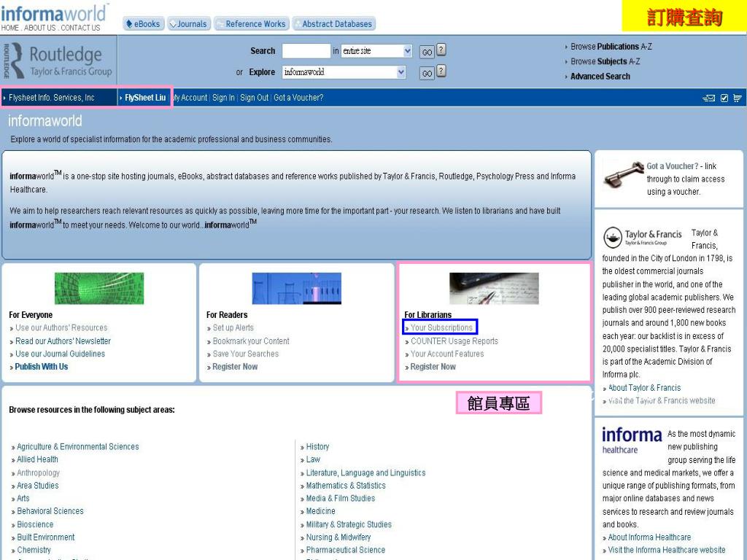Open the Explore 'informaworld' dropdown
747x560 pixels.
coord(344,72)
